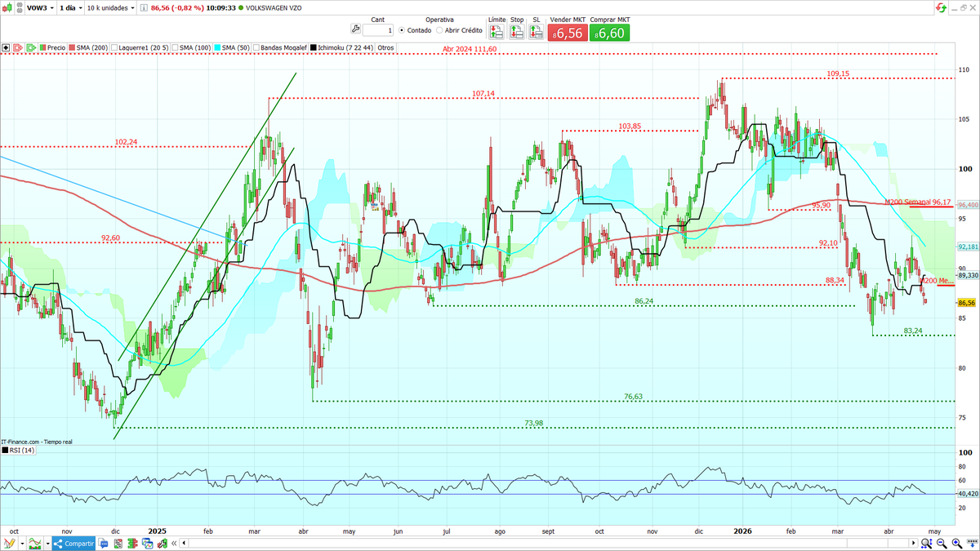The image size is (980, 551).
Task: Click the grip handle icon left of VOW3
Action: [19, 7]
